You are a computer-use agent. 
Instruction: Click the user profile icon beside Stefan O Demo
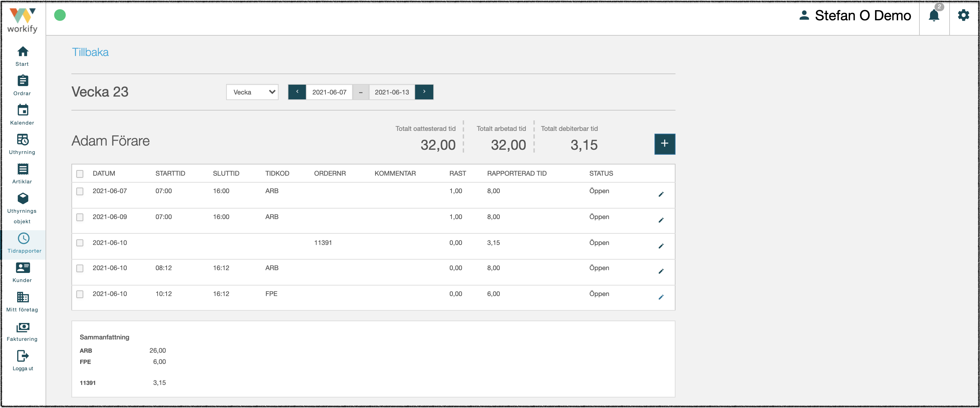point(804,15)
